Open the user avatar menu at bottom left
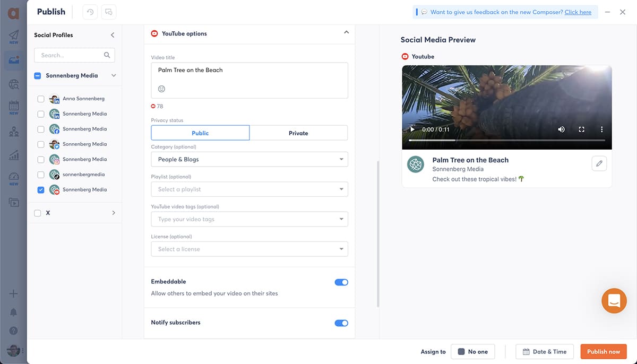The height and width of the screenshot is (364, 637). 14,350
